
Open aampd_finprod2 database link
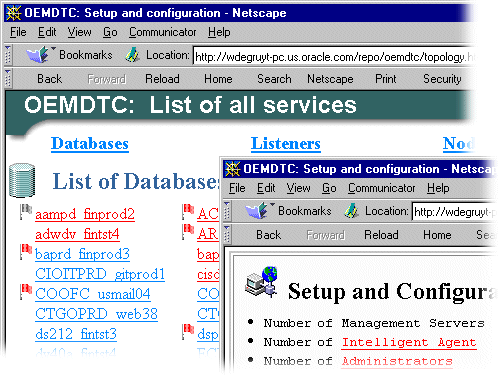[85, 214]
